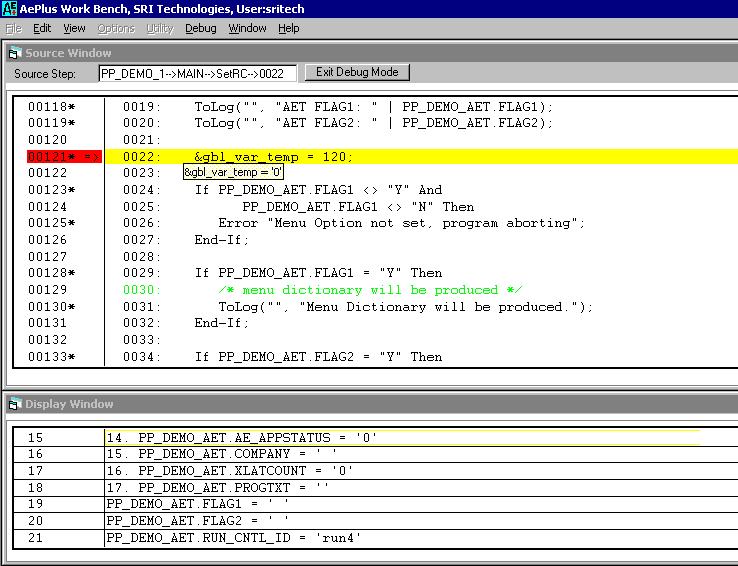Open the Edit menu

tap(42, 28)
